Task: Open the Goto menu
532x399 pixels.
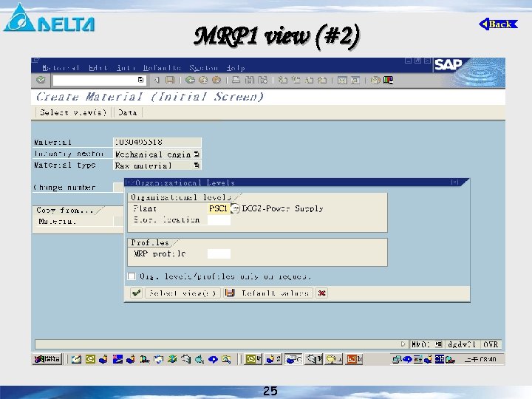Action: pyautogui.click(x=126, y=68)
